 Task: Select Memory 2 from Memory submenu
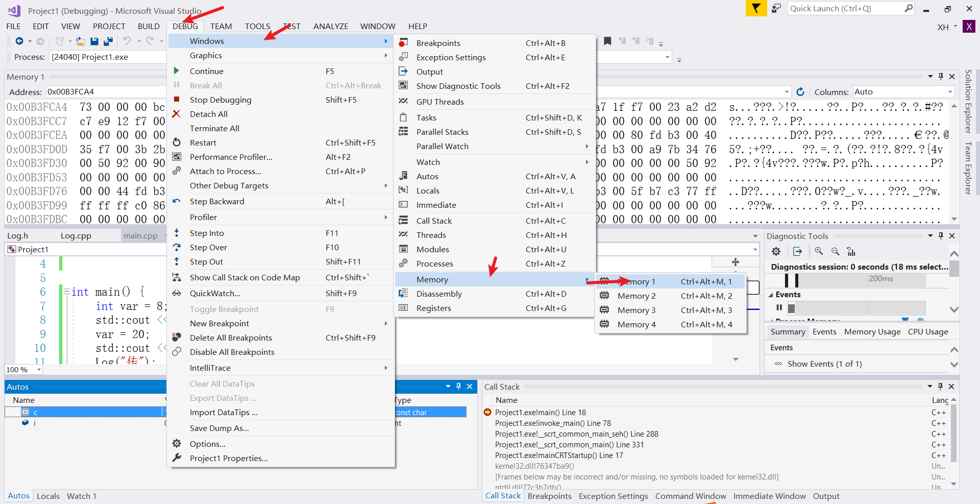point(671,296)
